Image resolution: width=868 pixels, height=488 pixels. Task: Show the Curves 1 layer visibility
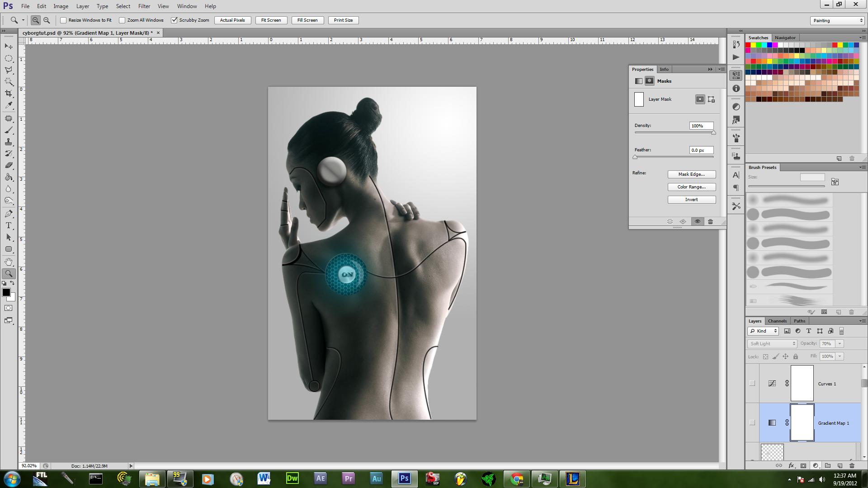[x=752, y=383]
